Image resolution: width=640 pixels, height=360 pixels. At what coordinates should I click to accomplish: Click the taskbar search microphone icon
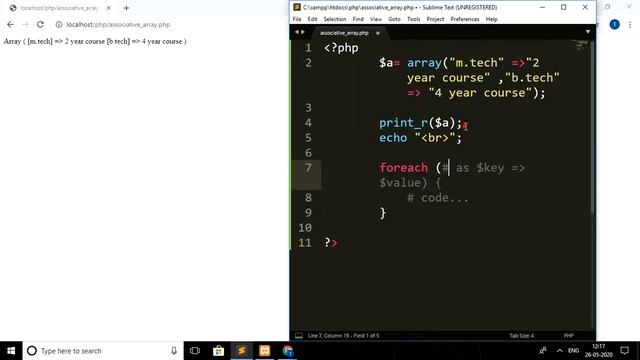click(174, 351)
